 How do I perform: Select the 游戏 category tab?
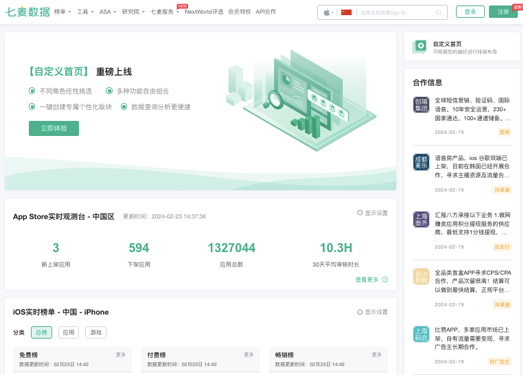click(x=96, y=332)
